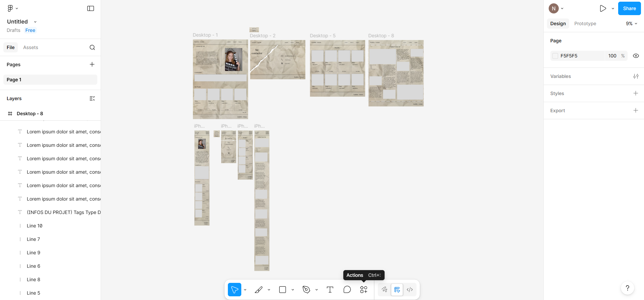Screen dimensions: 644x300
Task: Open the Actions menu icon
Action: 364,290
